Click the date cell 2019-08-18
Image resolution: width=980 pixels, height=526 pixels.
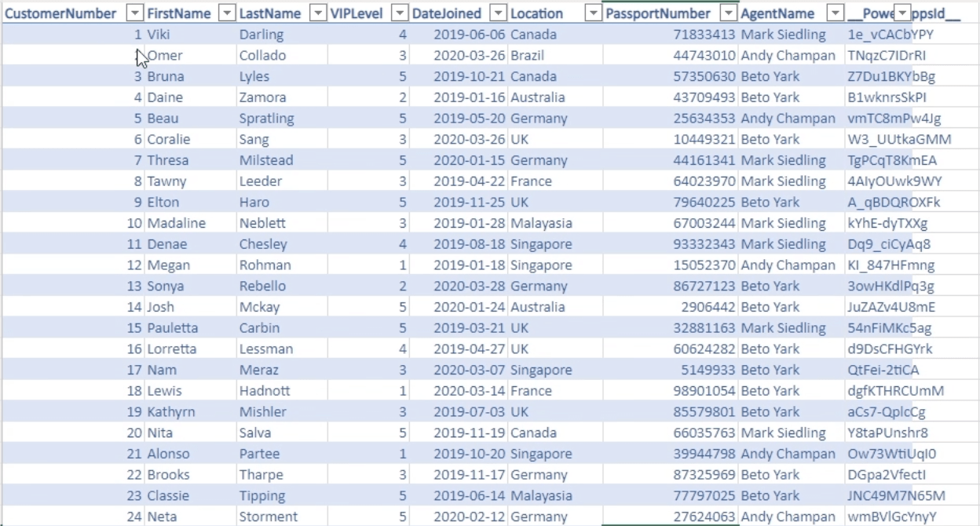click(x=459, y=244)
